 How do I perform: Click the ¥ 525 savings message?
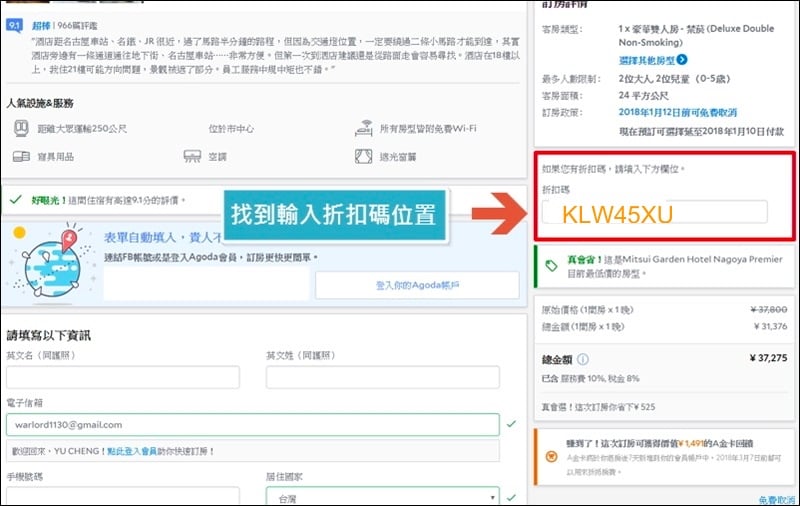pyautogui.click(x=598, y=407)
